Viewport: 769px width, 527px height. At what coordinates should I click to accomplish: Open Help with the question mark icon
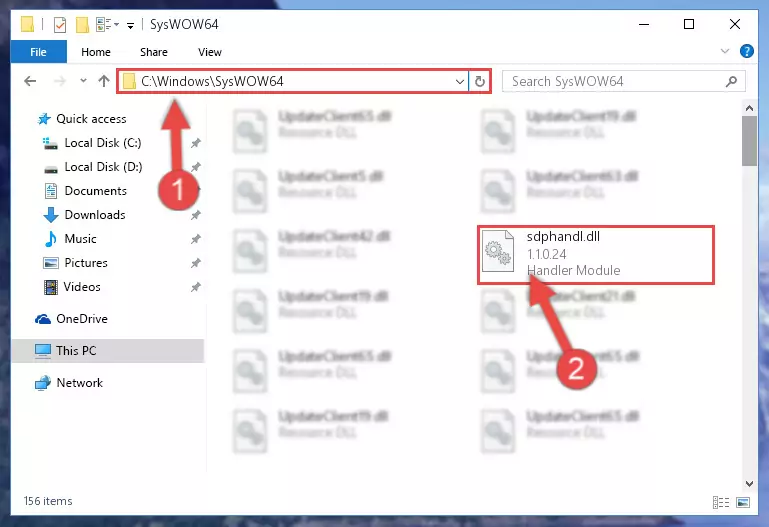point(746,51)
